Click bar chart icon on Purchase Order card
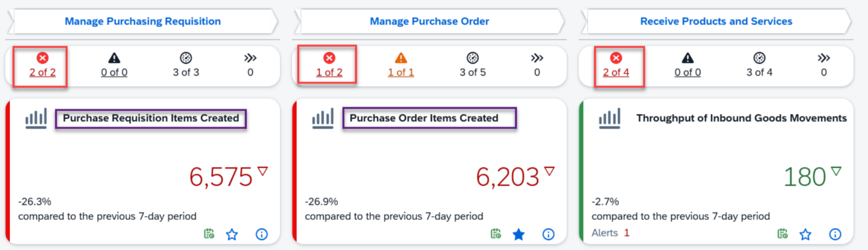 pos(322,118)
